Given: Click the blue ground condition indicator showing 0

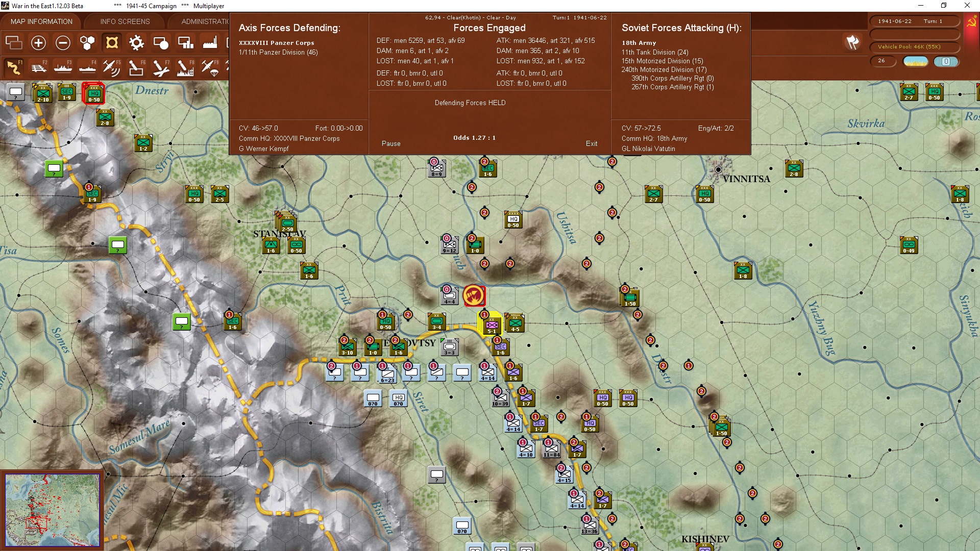Looking at the screenshot, I should [x=946, y=61].
